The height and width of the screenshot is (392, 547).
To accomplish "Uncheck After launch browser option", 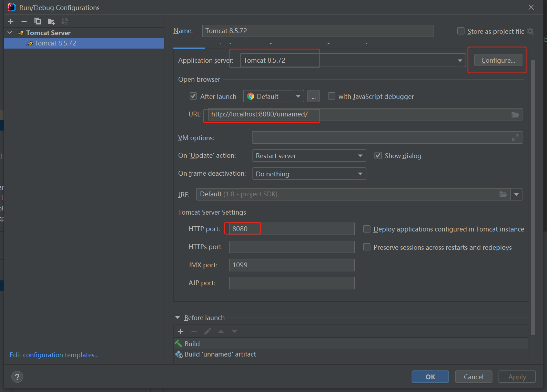I will point(193,96).
